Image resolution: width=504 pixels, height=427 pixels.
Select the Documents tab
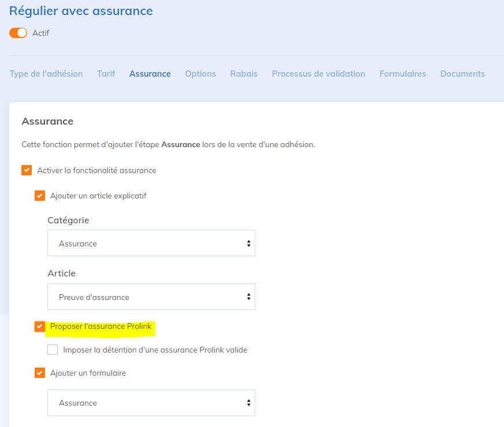coord(462,74)
